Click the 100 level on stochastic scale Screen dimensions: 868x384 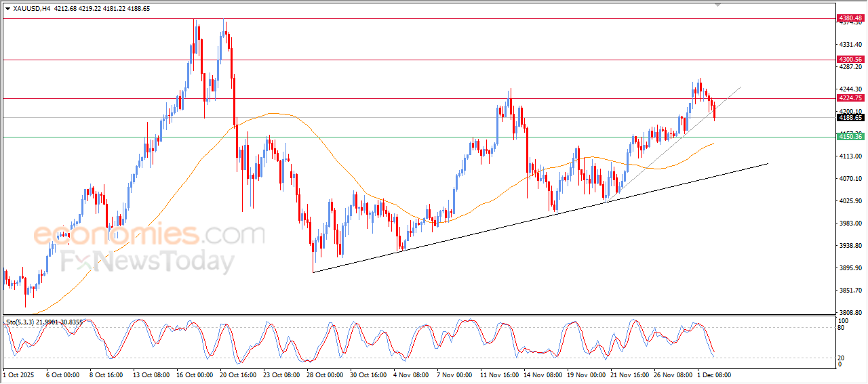pos(844,321)
